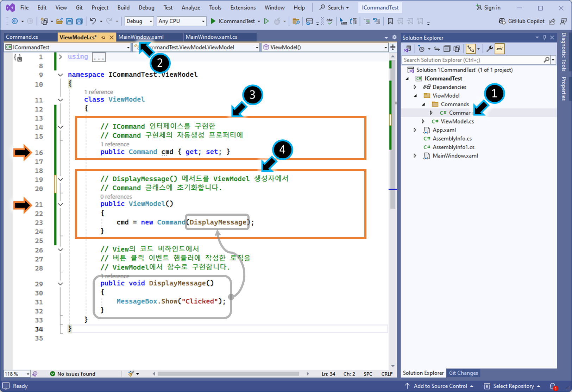
Task: Open the Extensions menu
Action: tap(243, 7)
